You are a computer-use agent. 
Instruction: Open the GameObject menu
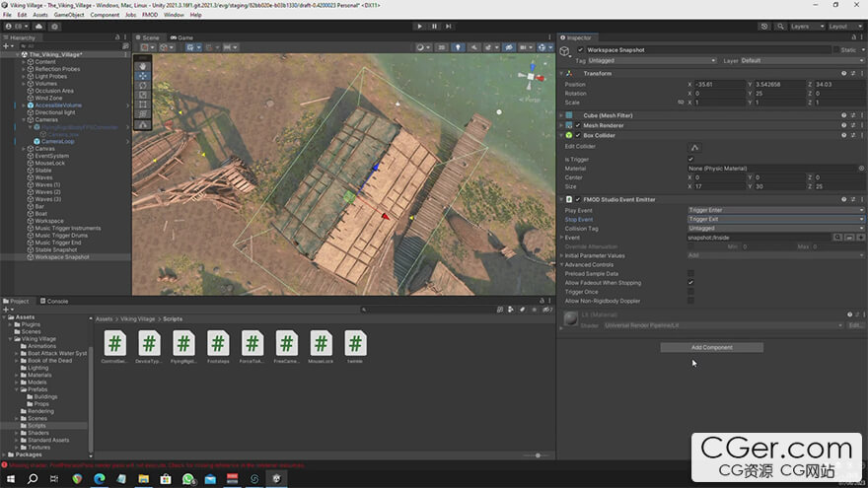[x=69, y=15]
